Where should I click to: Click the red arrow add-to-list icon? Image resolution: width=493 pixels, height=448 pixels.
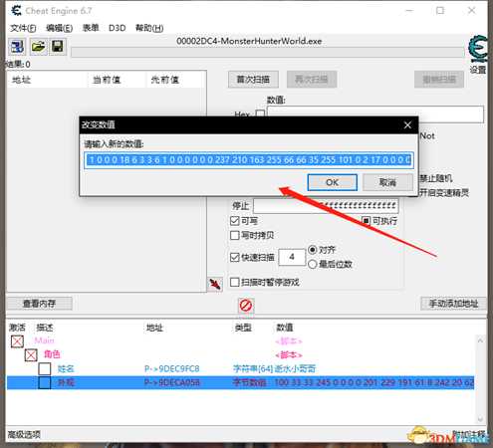point(215,285)
